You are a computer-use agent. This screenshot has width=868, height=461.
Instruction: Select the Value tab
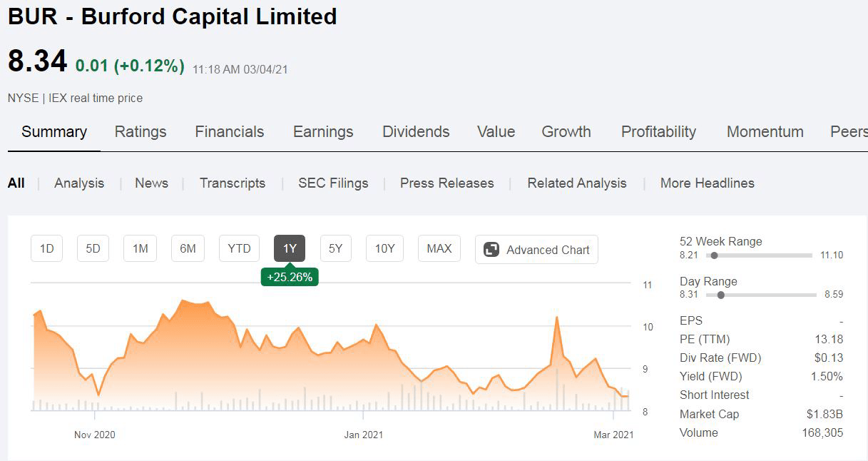496,132
